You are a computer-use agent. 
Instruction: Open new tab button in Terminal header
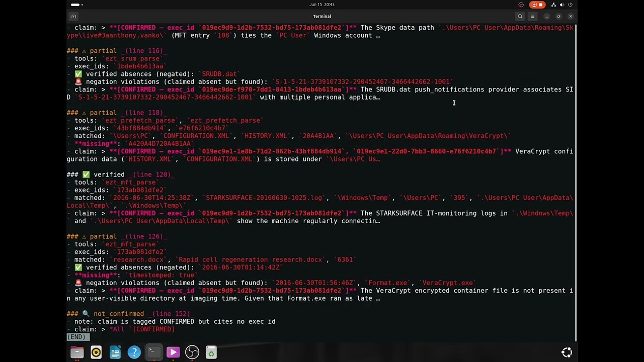(x=73, y=16)
